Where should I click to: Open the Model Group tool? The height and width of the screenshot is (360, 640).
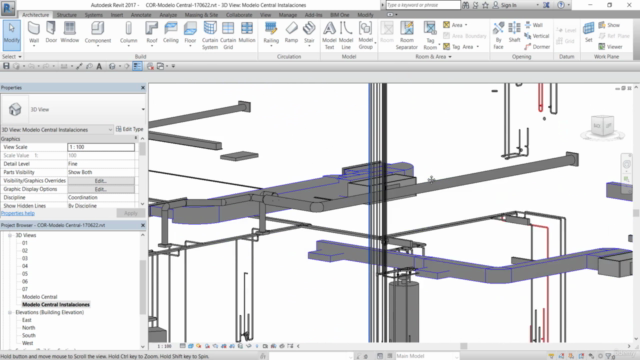coord(366,36)
